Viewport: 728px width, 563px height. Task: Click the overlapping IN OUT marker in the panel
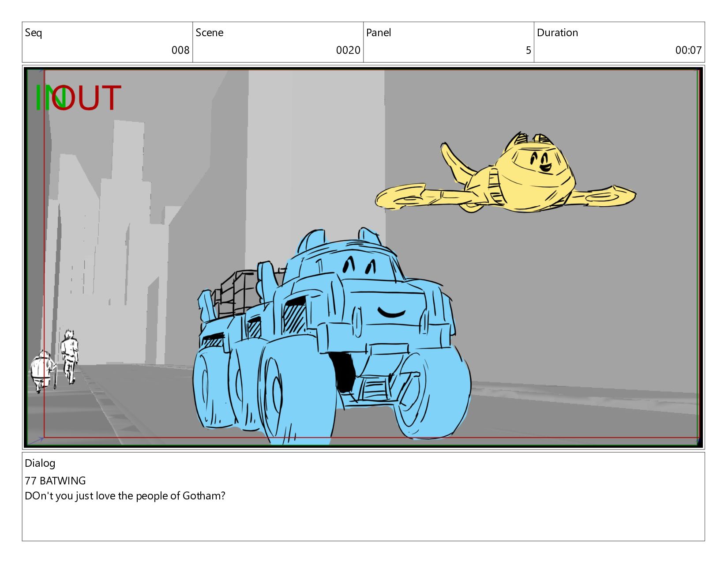(78, 98)
